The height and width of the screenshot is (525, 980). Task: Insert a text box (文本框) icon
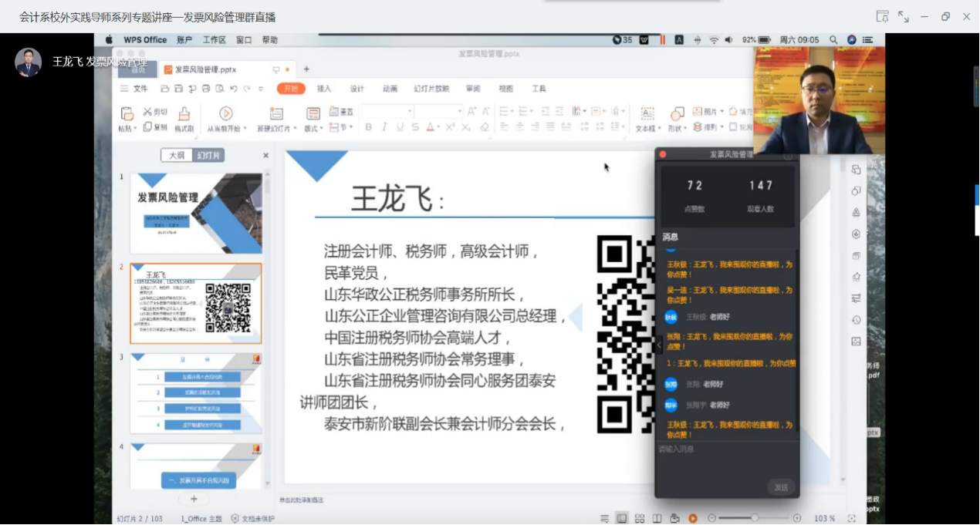point(647,114)
